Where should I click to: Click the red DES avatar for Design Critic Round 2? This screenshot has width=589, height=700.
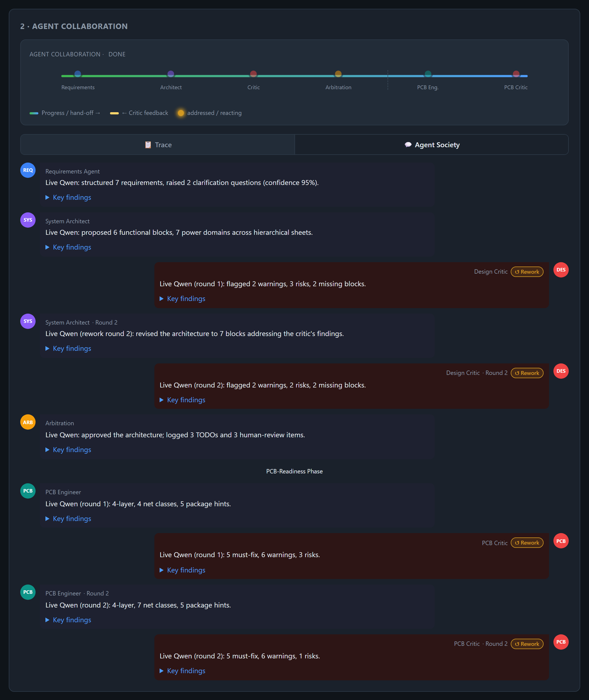pos(561,371)
